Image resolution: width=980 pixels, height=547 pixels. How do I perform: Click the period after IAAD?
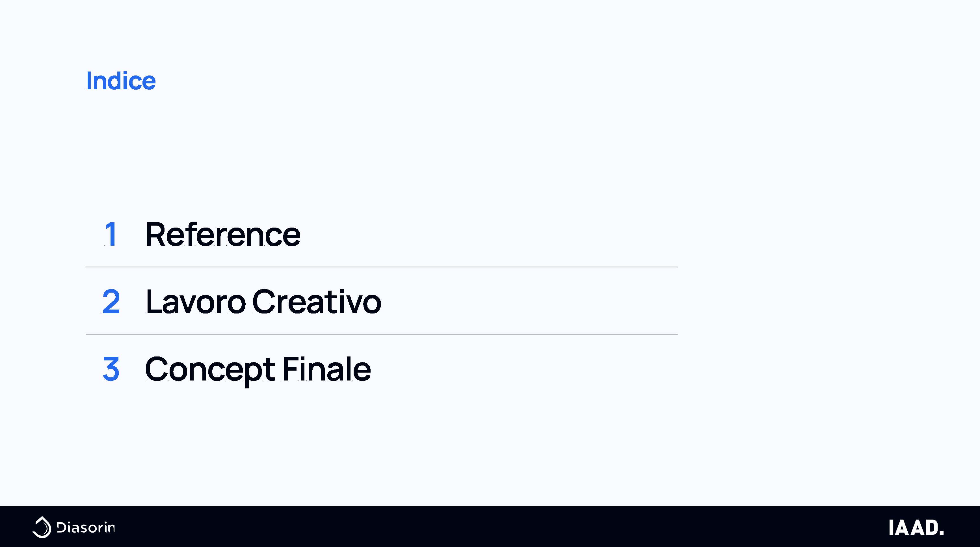(x=942, y=533)
